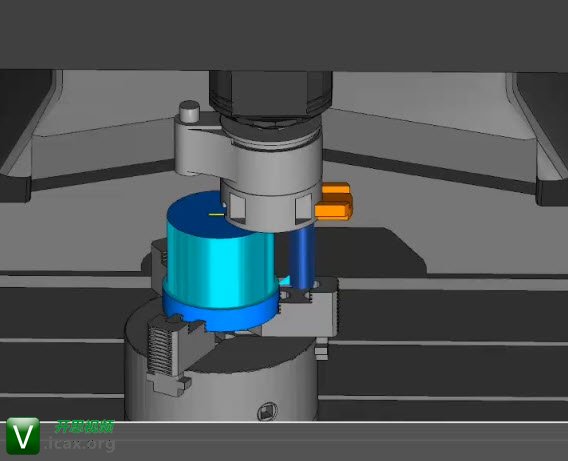Click the green V logo icon

tap(23, 436)
